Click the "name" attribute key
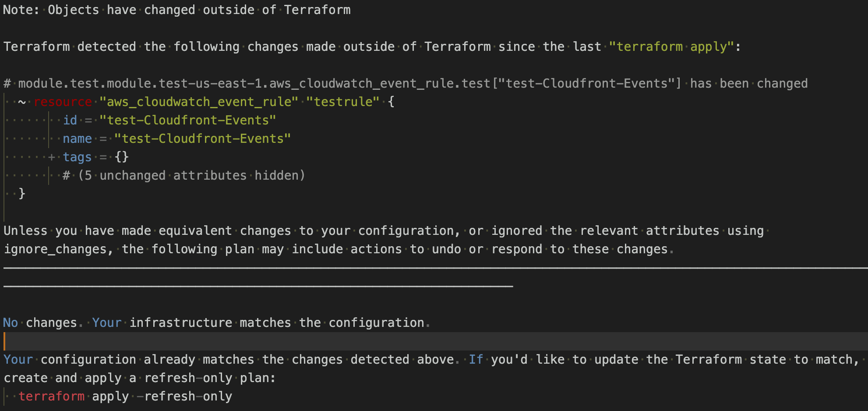 pos(77,138)
